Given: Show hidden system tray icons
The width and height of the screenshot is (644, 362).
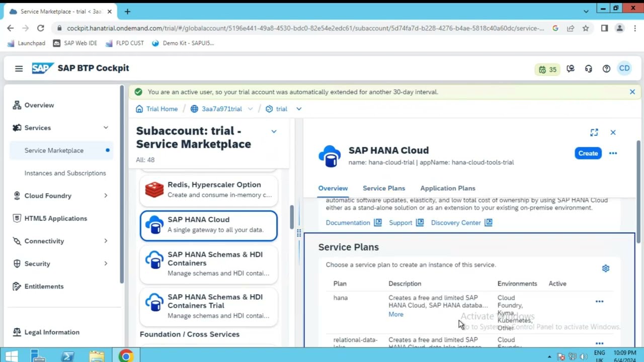Looking at the screenshot, I should point(549,357).
